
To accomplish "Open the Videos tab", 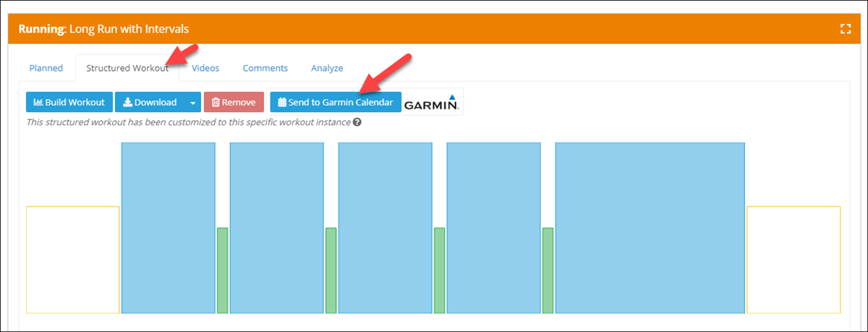I will pos(205,68).
